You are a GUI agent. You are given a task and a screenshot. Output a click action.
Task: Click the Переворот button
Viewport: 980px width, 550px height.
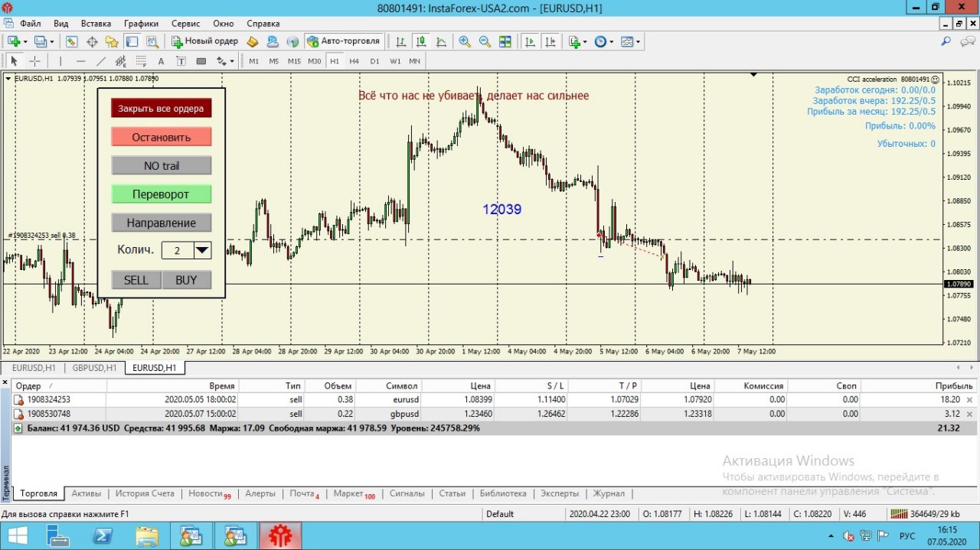(x=161, y=194)
